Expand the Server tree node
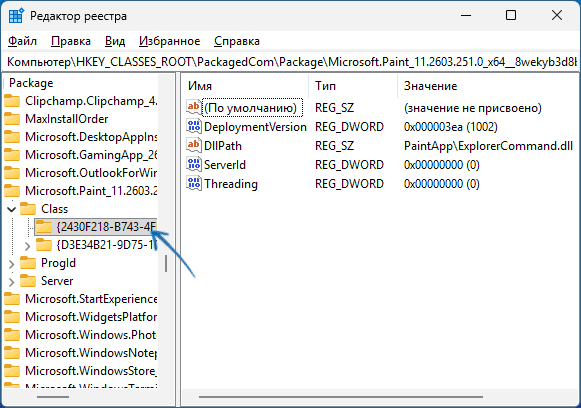Image resolution: width=581 pixels, height=408 pixels. point(11,282)
